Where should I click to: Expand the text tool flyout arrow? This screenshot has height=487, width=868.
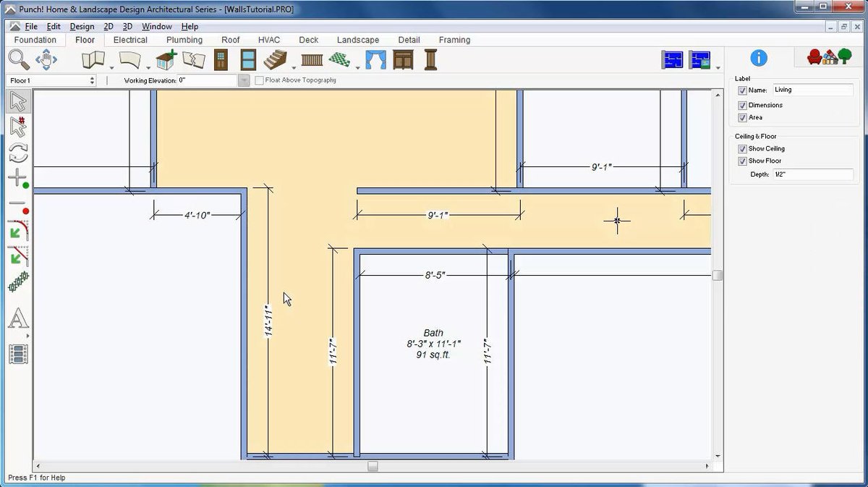tap(29, 336)
